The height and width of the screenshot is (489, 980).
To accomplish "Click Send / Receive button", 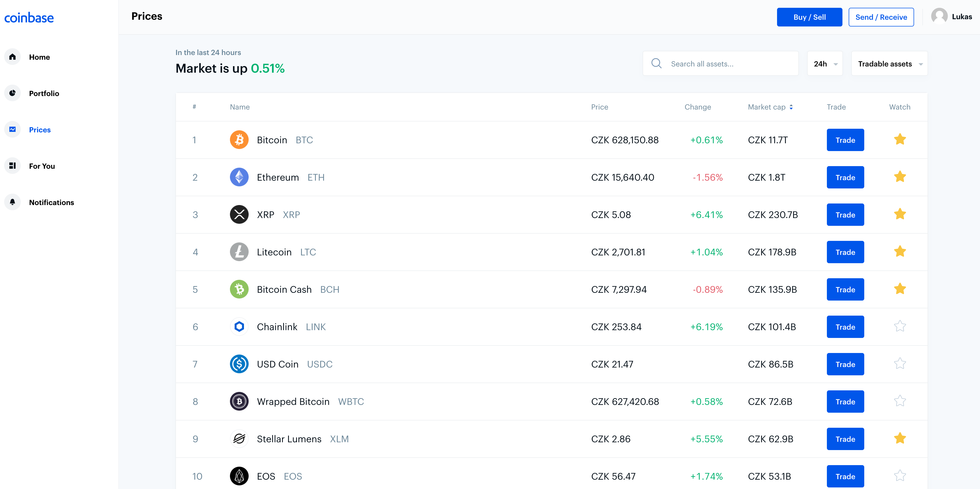I will pos(881,17).
